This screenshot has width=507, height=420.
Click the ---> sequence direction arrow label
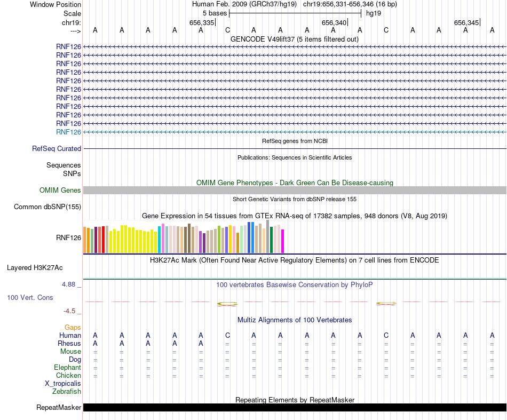[75, 31]
